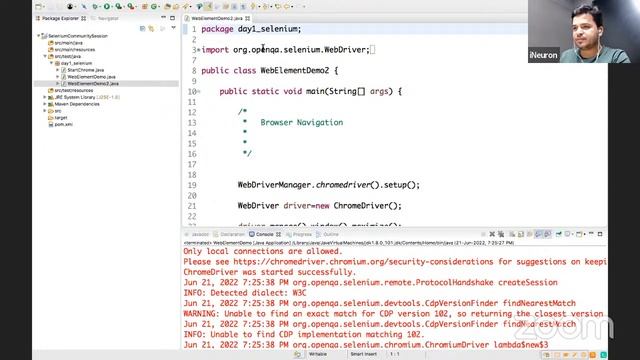This screenshot has width=640, height=360.
Task: Collapse the src/test/java folder
Action: tap(45, 56)
